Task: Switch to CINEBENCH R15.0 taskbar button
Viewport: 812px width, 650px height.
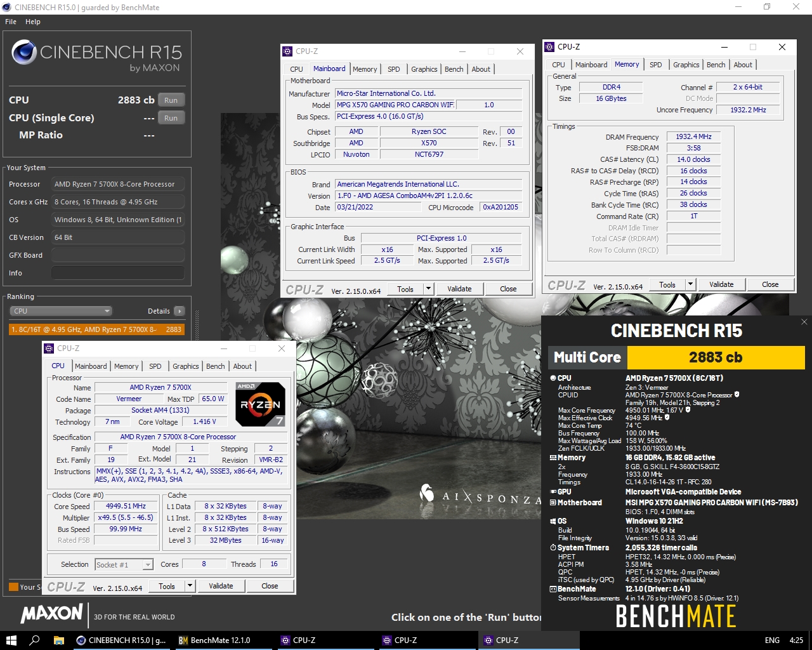Action: 121,640
